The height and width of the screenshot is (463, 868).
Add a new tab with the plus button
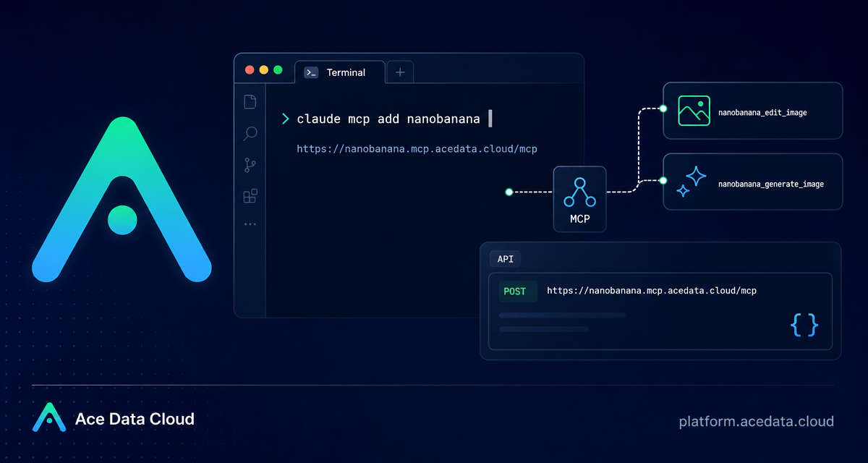(x=400, y=72)
